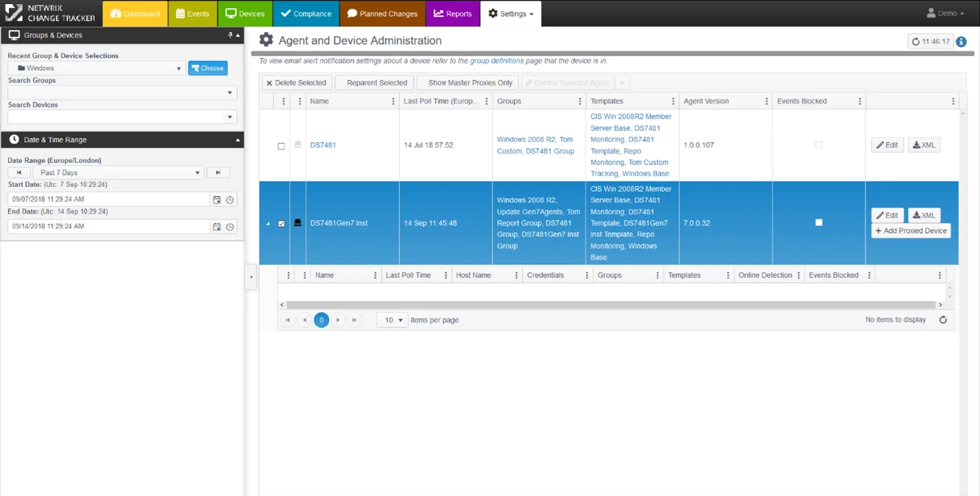Open the Reports tab
The image size is (980, 496).
[x=452, y=14]
